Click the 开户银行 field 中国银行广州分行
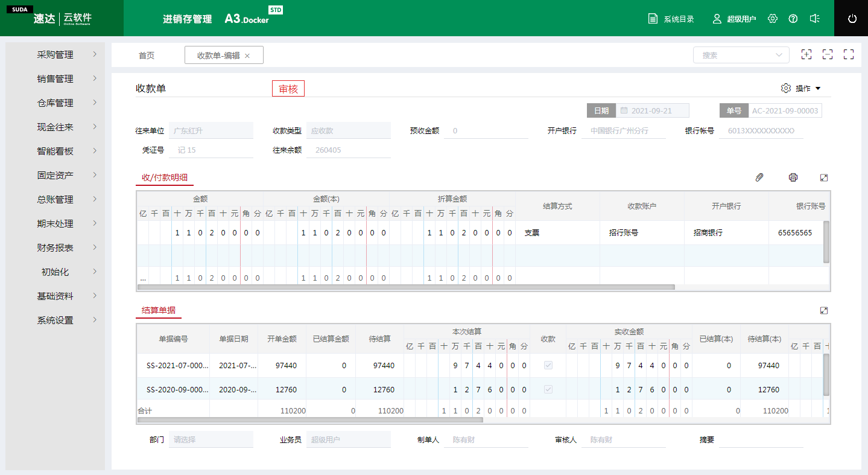This screenshot has height=475, width=868. (x=624, y=130)
